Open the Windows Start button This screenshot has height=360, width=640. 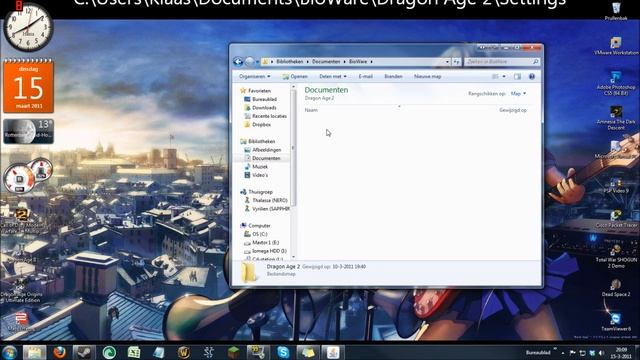[9, 352]
